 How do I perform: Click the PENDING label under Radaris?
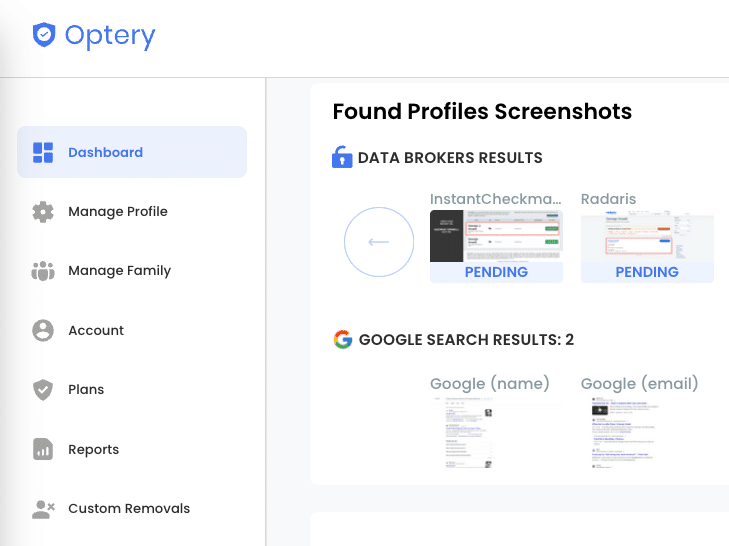coord(647,272)
